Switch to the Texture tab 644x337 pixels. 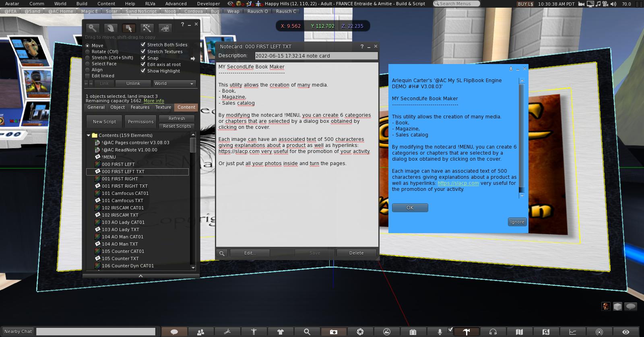[163, 107]
